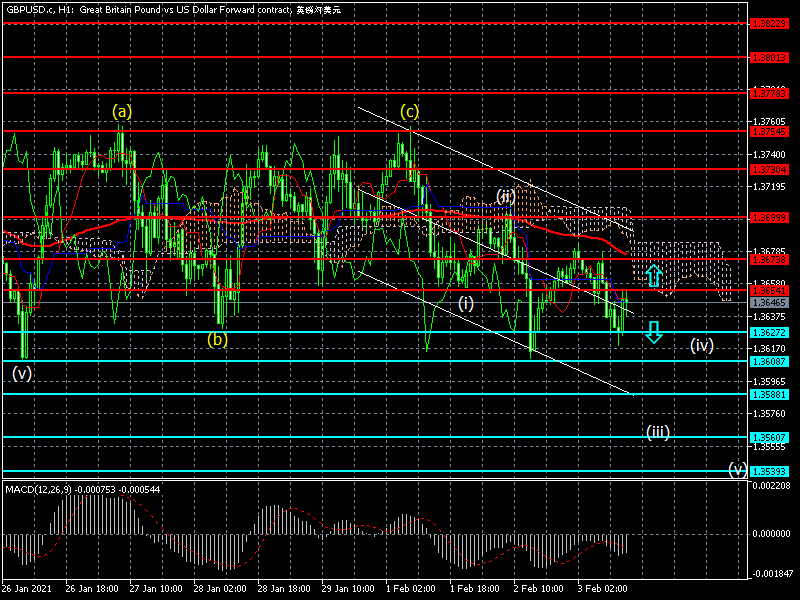Click the 3 Feb 02:00 time axis label
The width and height of the screenshot is (800, 600).
tap(605, 590)
